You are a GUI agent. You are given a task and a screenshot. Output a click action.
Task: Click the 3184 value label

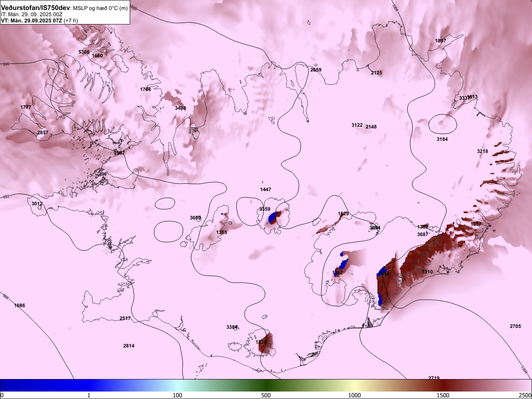442,139
